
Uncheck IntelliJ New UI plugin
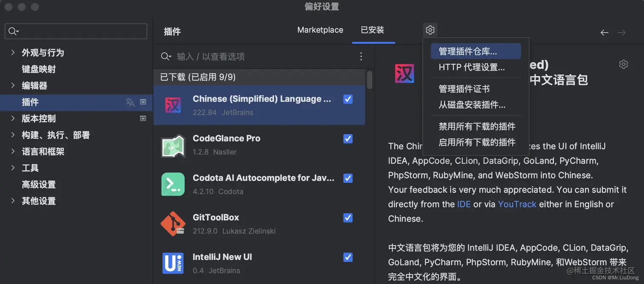click(348, 257)
